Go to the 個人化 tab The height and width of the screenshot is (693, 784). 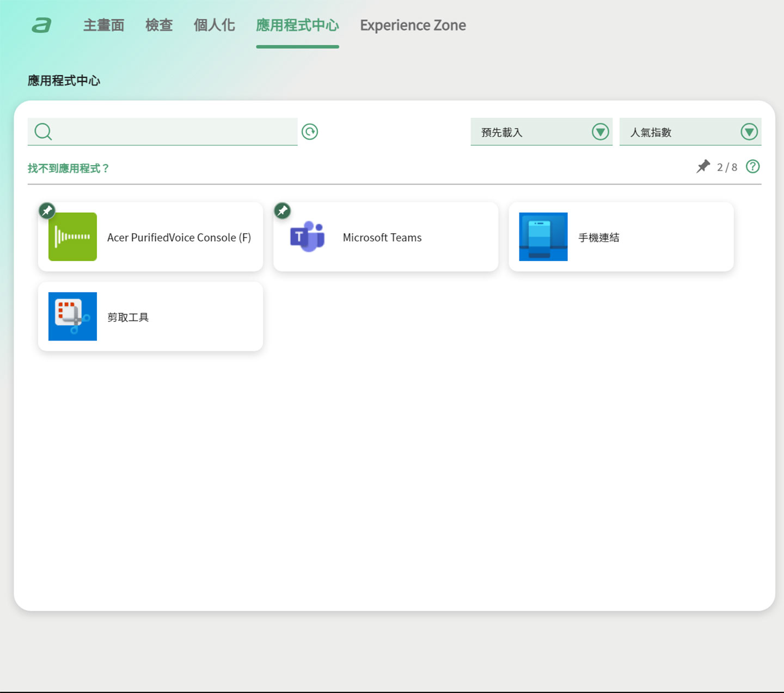click(214, 25)
